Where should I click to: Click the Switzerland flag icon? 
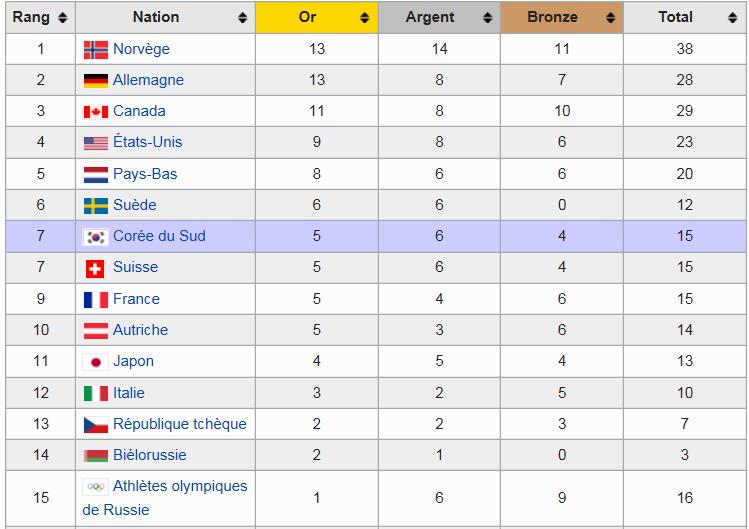(x=96, y=268)
